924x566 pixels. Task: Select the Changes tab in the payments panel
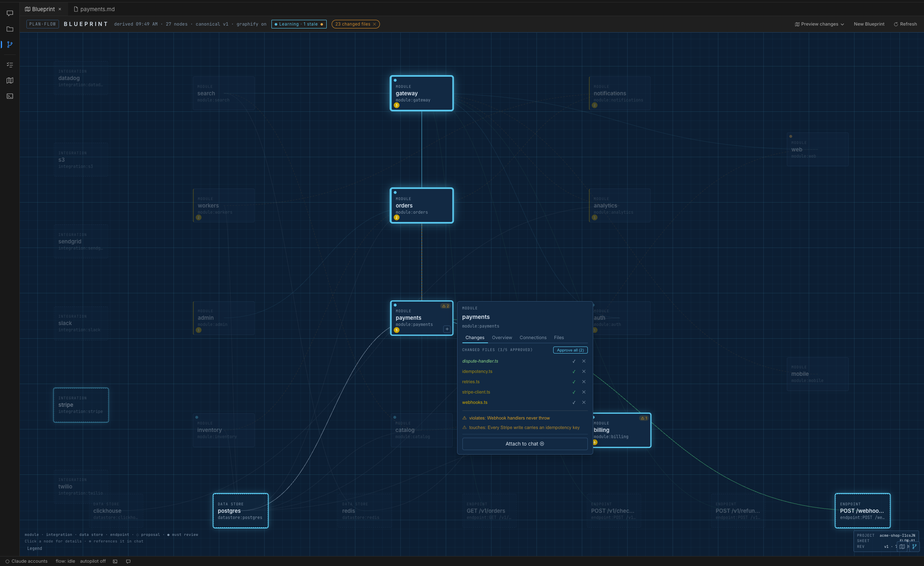(x=475, y=338)
